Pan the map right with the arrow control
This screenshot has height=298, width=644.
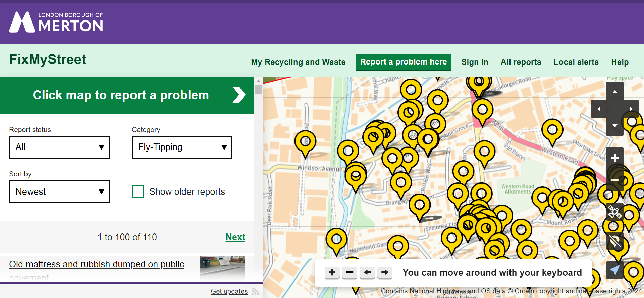coord(631,109)
